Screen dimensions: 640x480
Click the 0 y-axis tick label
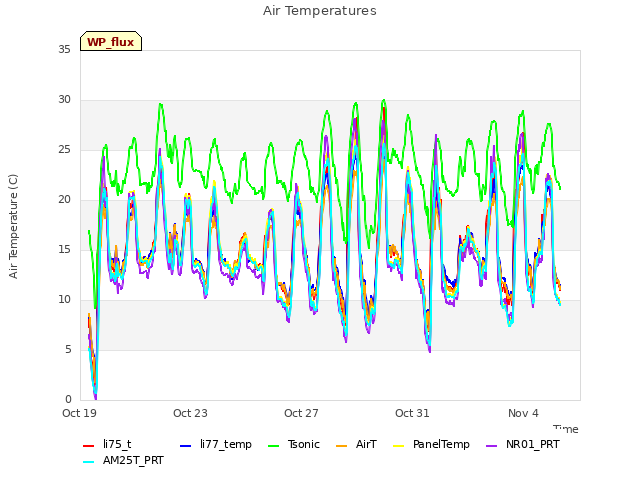coord(68,399)
